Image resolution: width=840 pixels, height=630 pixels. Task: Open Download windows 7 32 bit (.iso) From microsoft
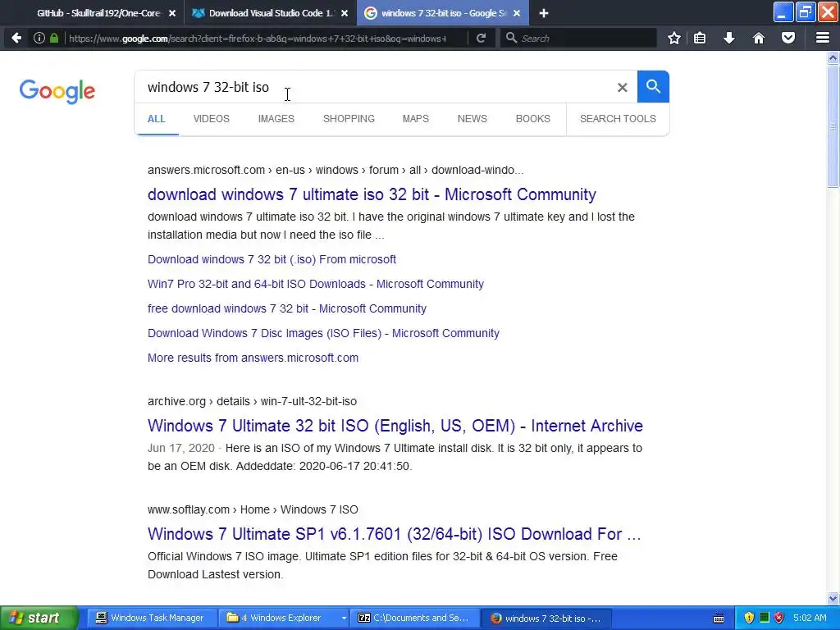click(x=272, y=259)
